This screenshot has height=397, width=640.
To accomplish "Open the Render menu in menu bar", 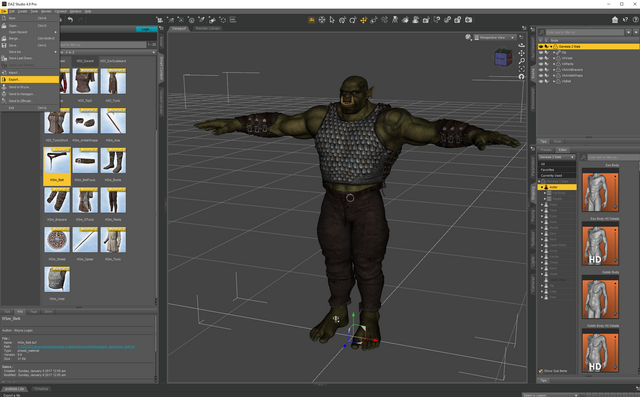I will click(46, 11).
